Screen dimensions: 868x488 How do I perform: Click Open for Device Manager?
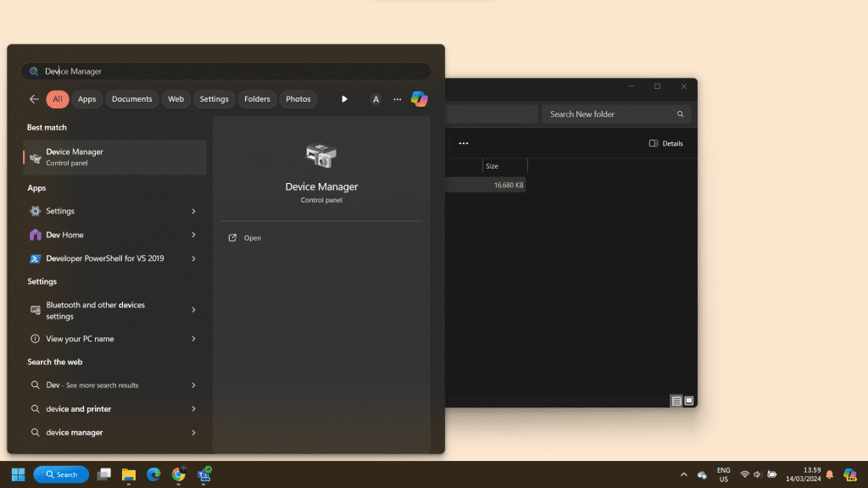[252, 238]
